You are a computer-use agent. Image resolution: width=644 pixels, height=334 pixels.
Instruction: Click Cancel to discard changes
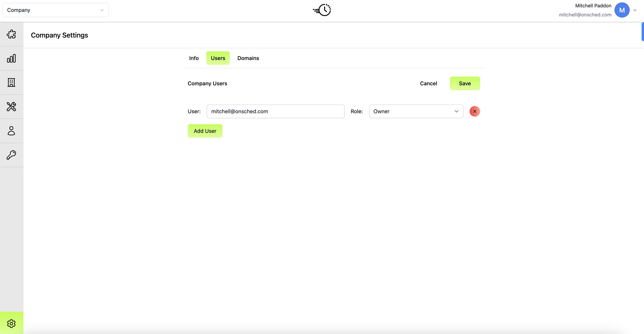point(428,83)
